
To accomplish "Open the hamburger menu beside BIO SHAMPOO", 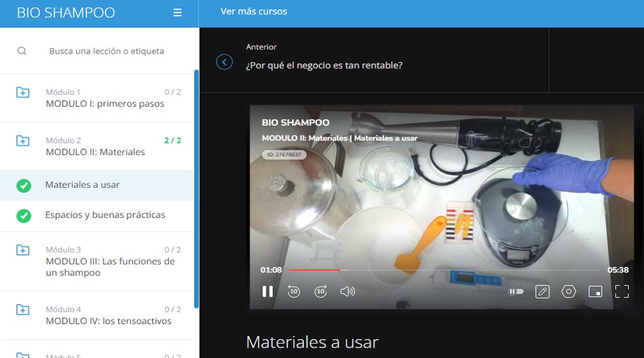I will (177, 12).
